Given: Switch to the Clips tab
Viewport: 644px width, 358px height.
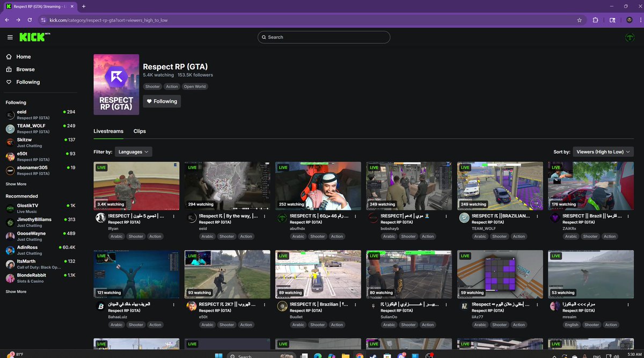Looking at the screenshot, I should point(140,131).
